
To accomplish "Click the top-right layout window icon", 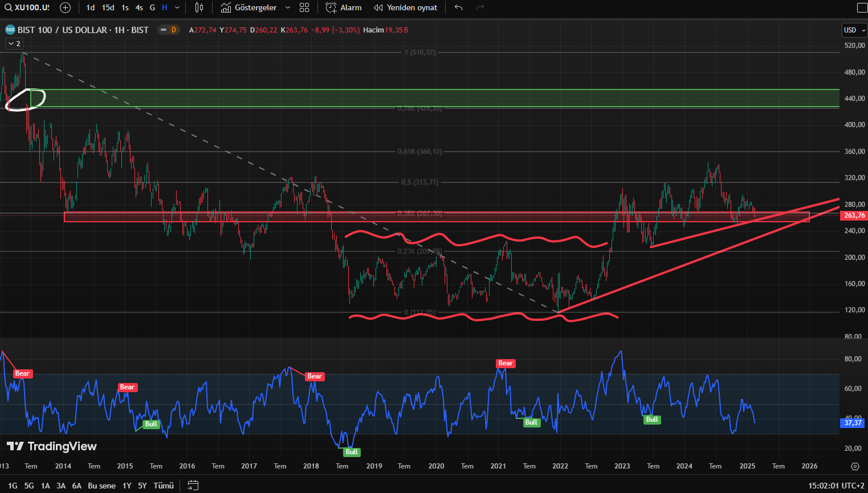I will pos(862,7).
